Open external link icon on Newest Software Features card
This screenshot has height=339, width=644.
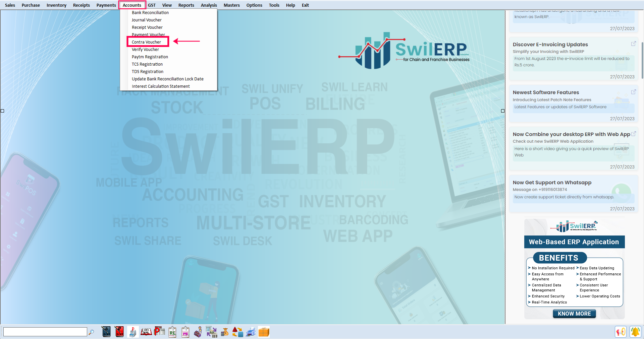(633, 92)
